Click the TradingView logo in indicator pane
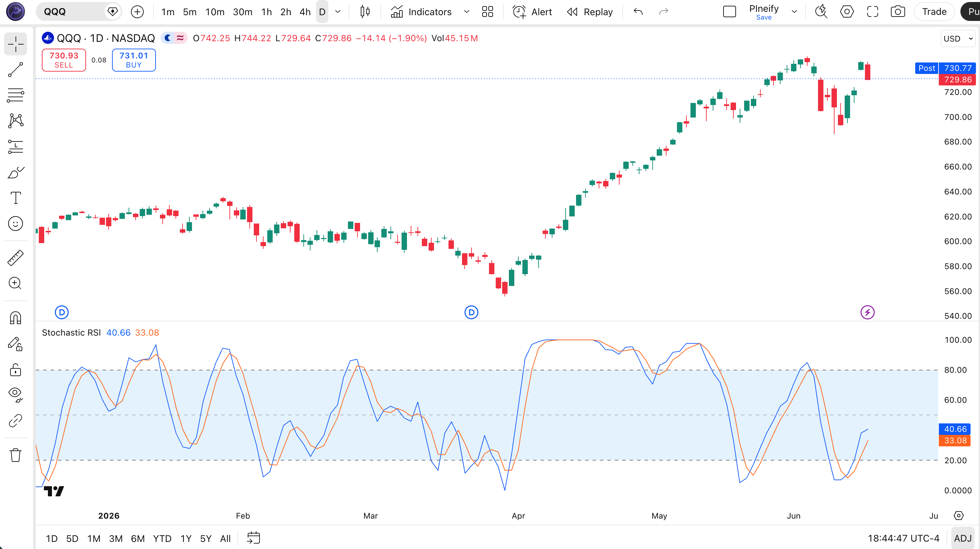The image size is (980, 549). tap(54, 491)
